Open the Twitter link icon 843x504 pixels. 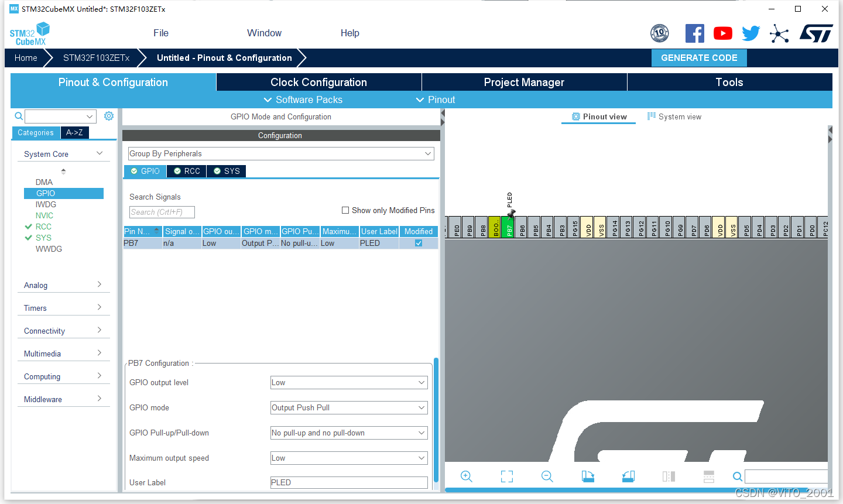point(751,33)
